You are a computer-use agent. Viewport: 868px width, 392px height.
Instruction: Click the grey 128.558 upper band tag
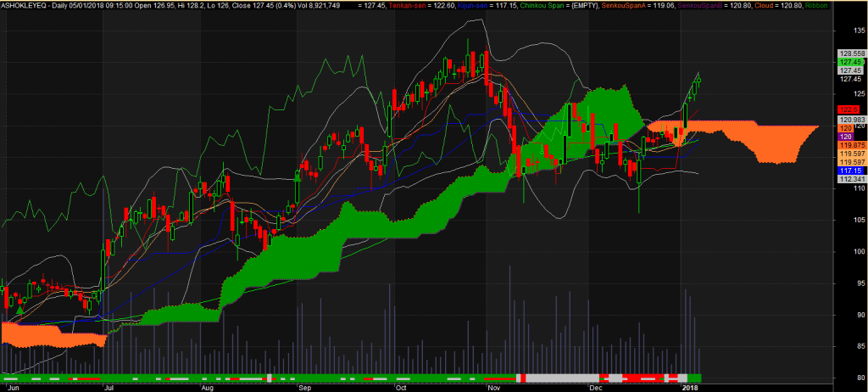click(850, 53)
